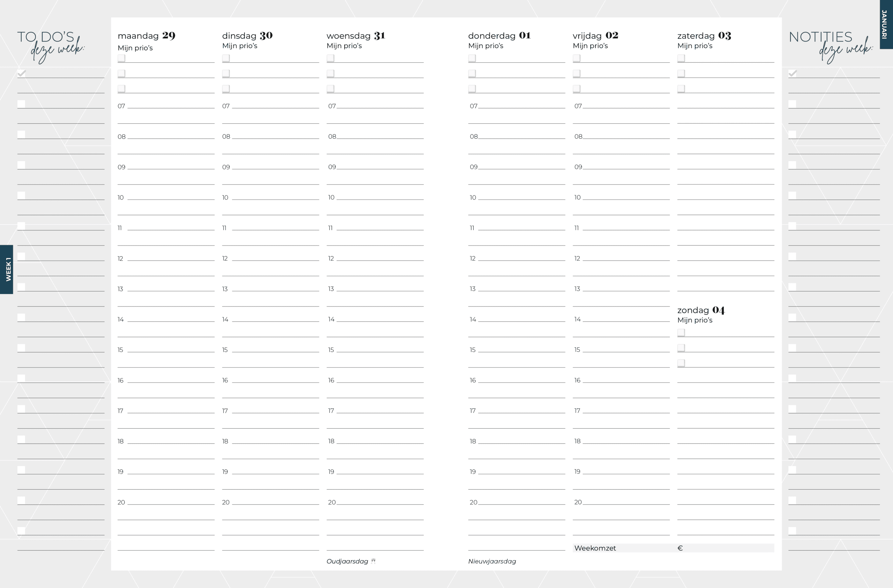Click the Oudjaarsdag holiday label
This screenshot has width=893, height=588.
pyautogui.click(x=347, y=561)
